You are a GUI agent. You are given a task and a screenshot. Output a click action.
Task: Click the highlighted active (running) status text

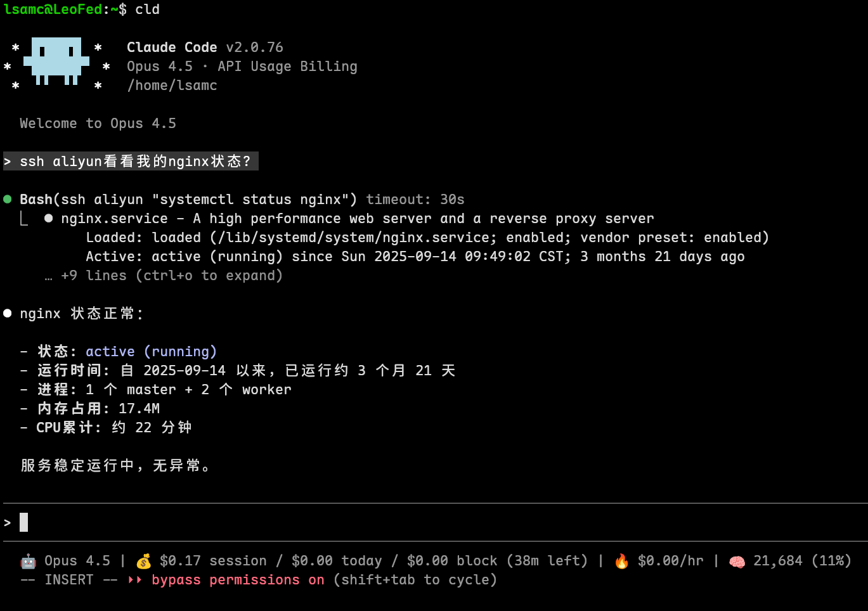tap(151, 352)
